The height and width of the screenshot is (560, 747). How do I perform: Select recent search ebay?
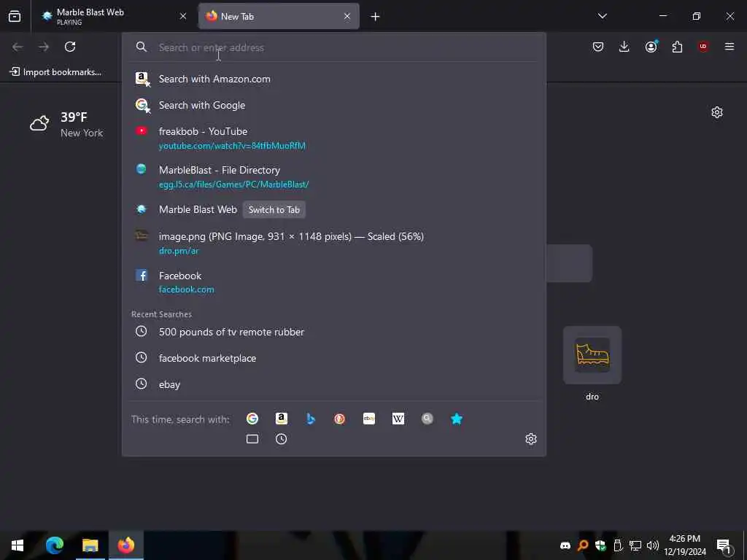coord(333,384)
